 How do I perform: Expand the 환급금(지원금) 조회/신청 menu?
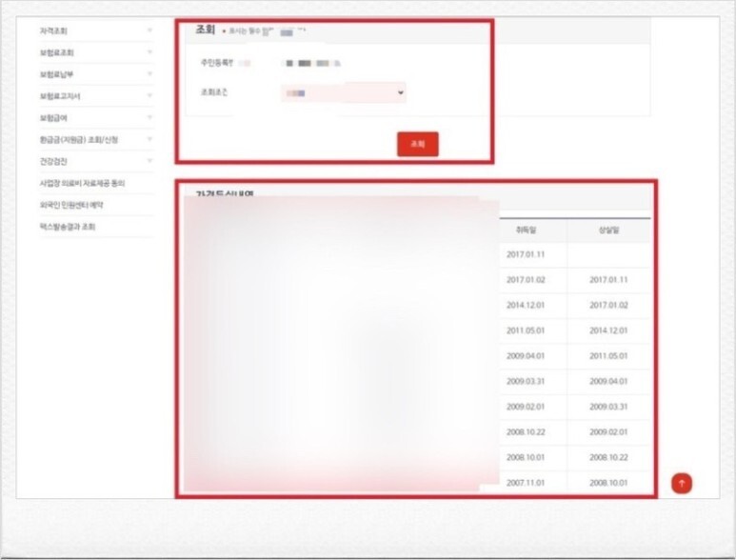[x=96, y=139]
